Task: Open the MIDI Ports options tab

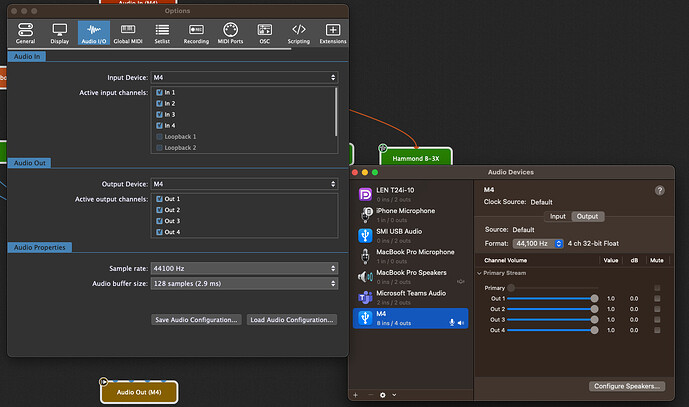Action: point(230,33)
